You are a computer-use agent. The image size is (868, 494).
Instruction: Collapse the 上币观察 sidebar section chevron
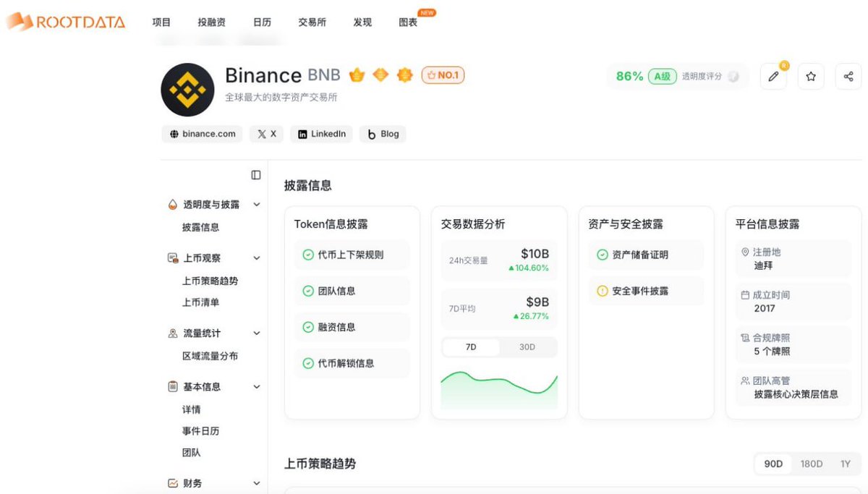257,258
